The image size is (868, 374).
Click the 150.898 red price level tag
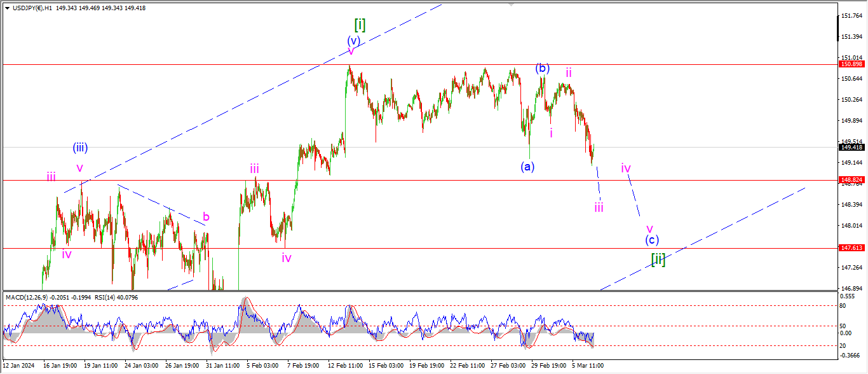(x=851, y=64)
